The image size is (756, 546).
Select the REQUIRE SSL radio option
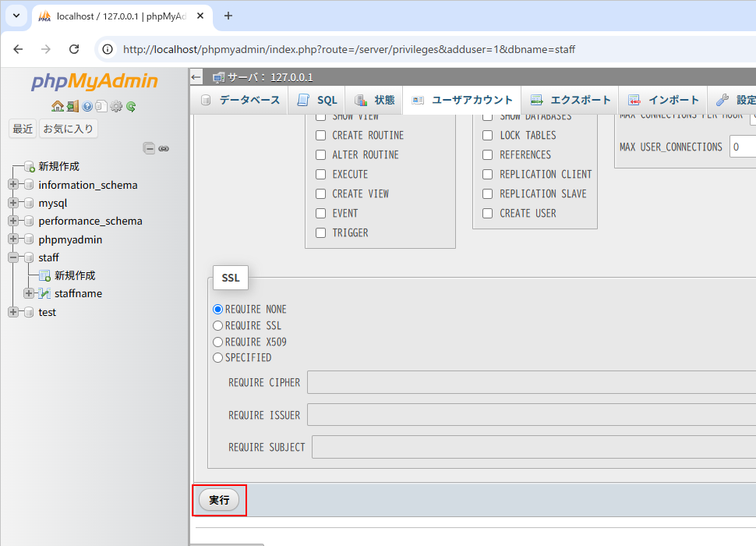click(218, 325)
